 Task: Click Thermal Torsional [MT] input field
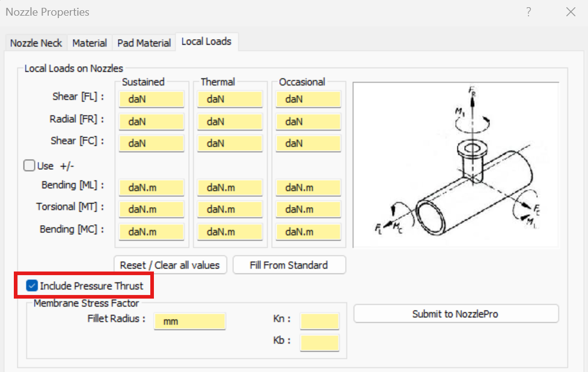[x=230, y=209]
